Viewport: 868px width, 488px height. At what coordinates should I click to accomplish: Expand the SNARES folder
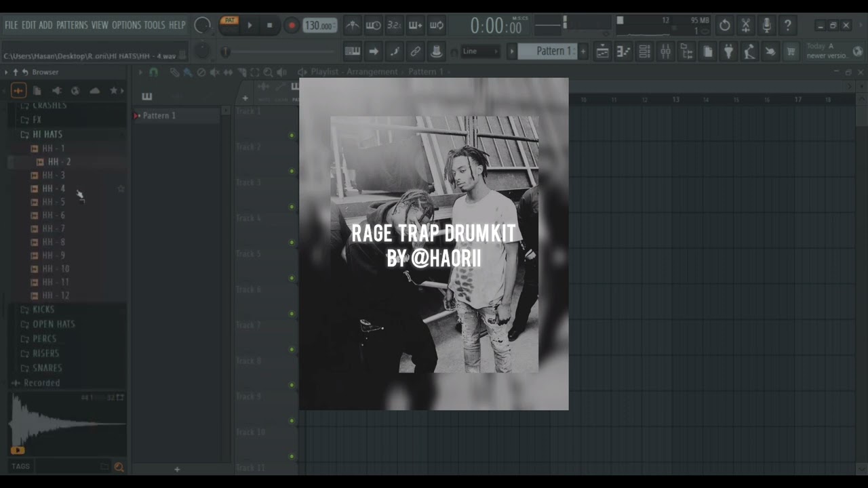coord(47,368)
